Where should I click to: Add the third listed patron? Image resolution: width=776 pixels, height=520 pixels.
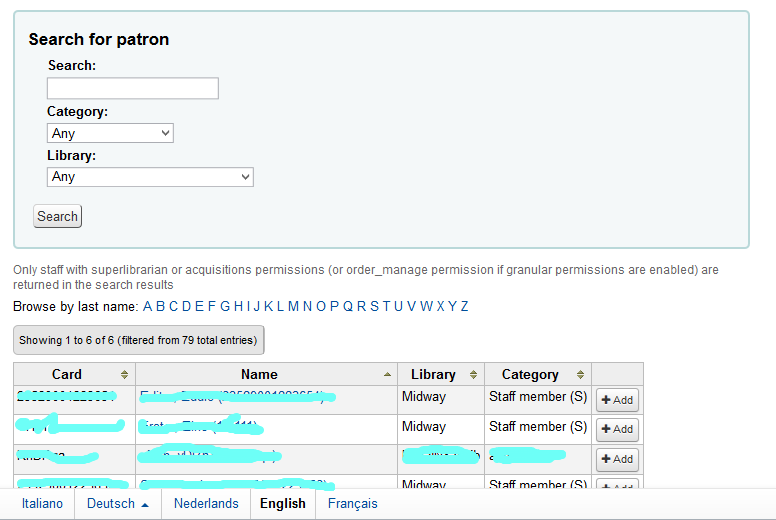(x=617, y=459)
